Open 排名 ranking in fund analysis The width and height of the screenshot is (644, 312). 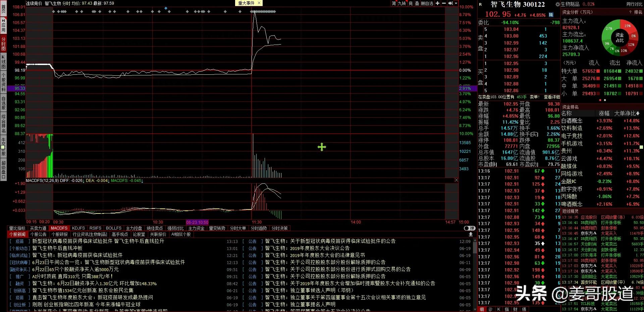[638, 12]
